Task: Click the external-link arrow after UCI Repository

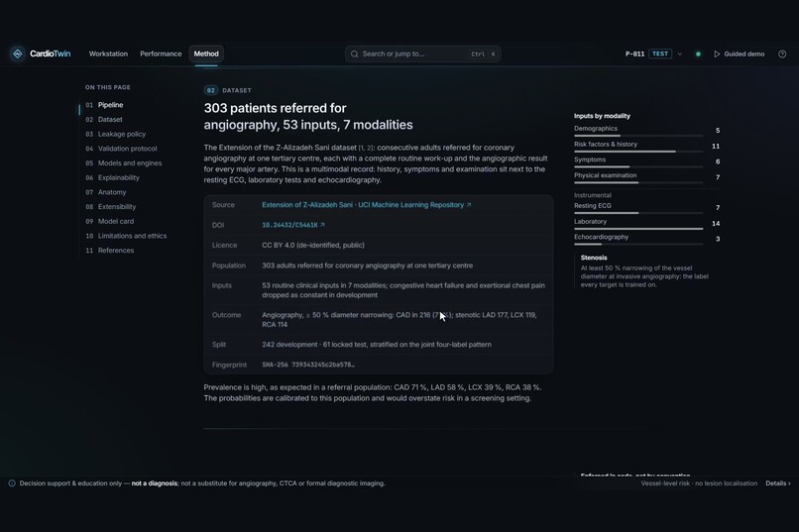Action: tap(469, 205)
